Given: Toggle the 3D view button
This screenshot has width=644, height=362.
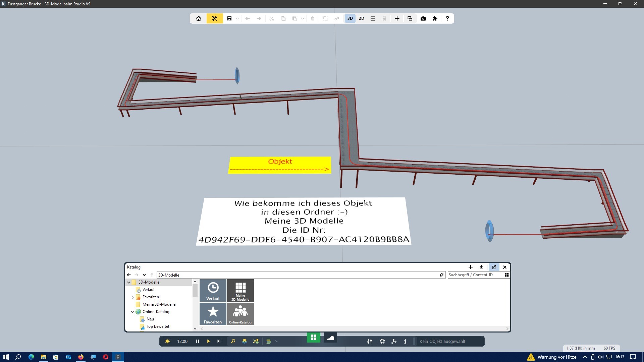Looking at the screenshot, I should 350,18.
